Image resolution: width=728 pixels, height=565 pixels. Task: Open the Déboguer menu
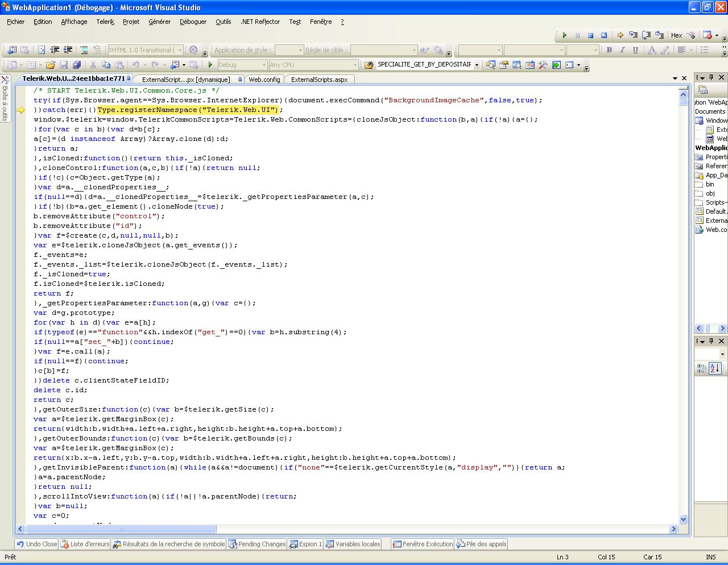193,22
